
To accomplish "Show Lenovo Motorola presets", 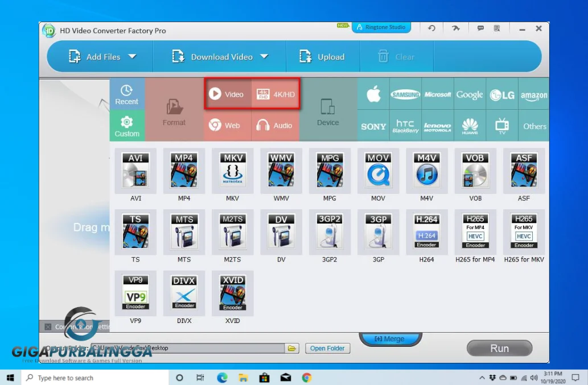I will pos(438,126).
